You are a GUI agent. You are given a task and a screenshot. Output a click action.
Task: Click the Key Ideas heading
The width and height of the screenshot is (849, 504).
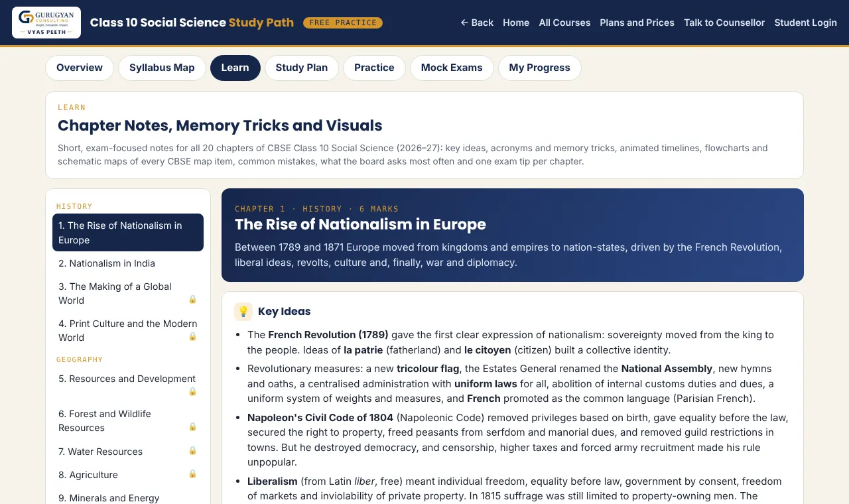(284, 312)
